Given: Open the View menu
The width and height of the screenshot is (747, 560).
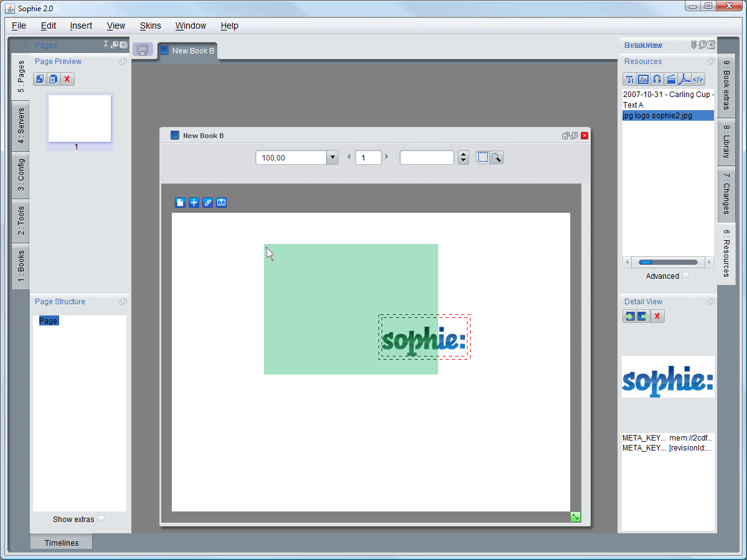Looking at the screenshot, I should tap(116, 26).
